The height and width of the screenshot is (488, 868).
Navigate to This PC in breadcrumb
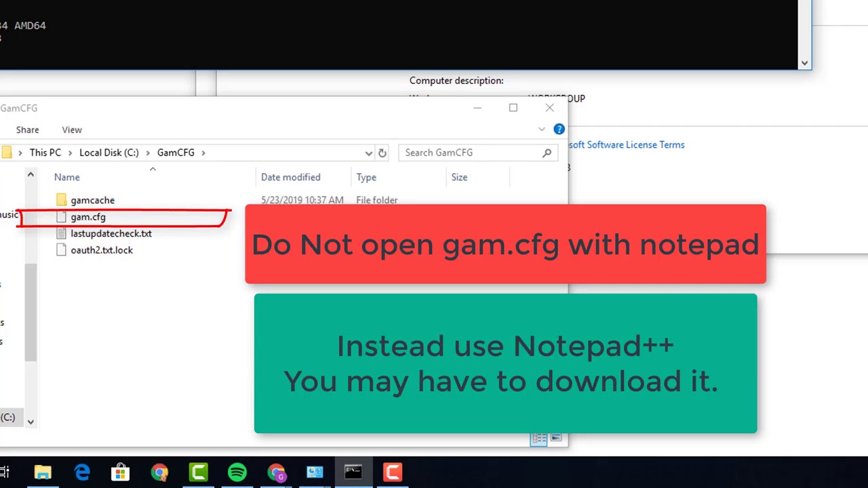tap(45, 152)
